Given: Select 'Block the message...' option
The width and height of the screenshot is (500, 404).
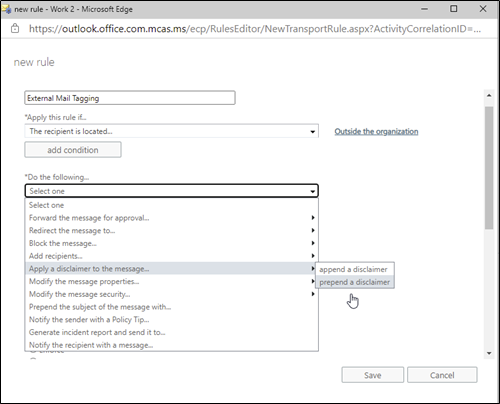Looking at the screenshot, I should [172, 243].
